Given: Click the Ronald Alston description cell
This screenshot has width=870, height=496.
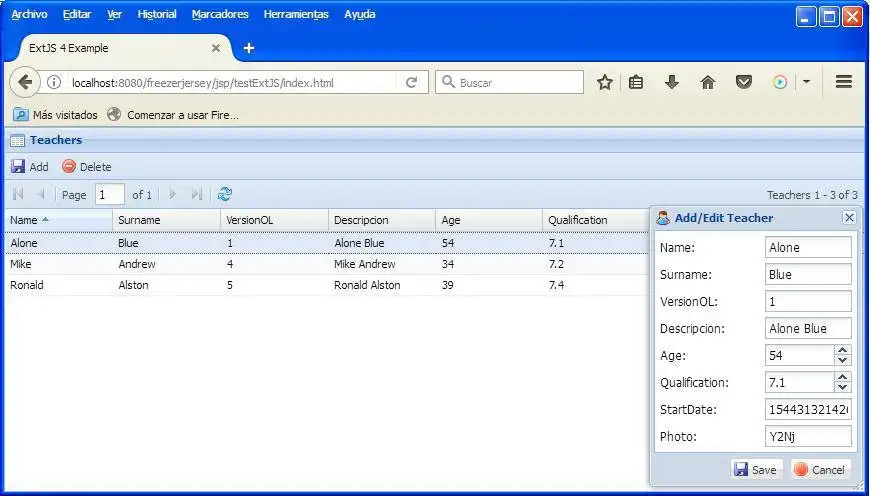Looking at the screenshot, I should tap(382, 285).
